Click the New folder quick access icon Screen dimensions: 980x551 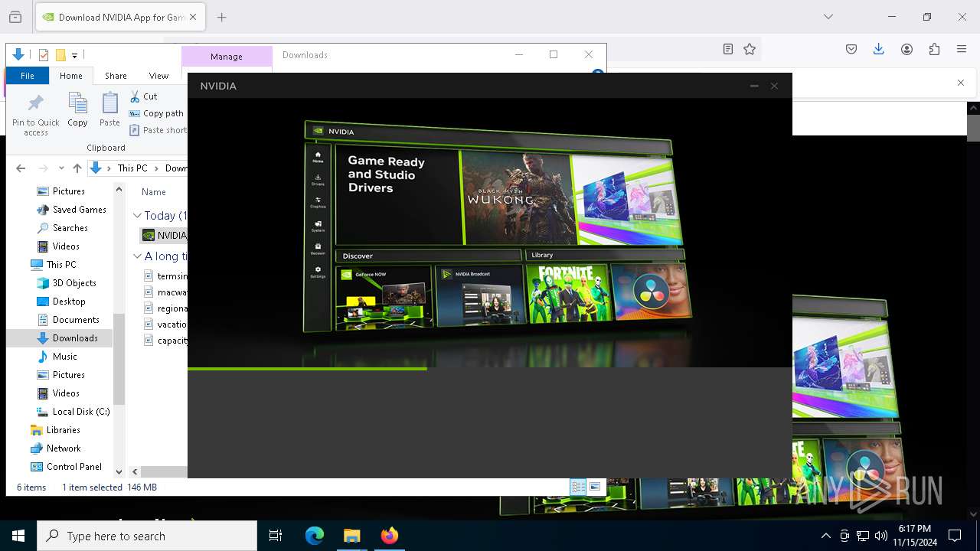click(x=60, y=55)
